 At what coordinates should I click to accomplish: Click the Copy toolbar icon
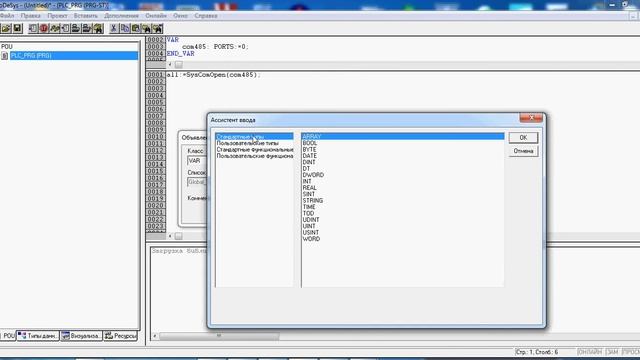[x=125, y=28]
